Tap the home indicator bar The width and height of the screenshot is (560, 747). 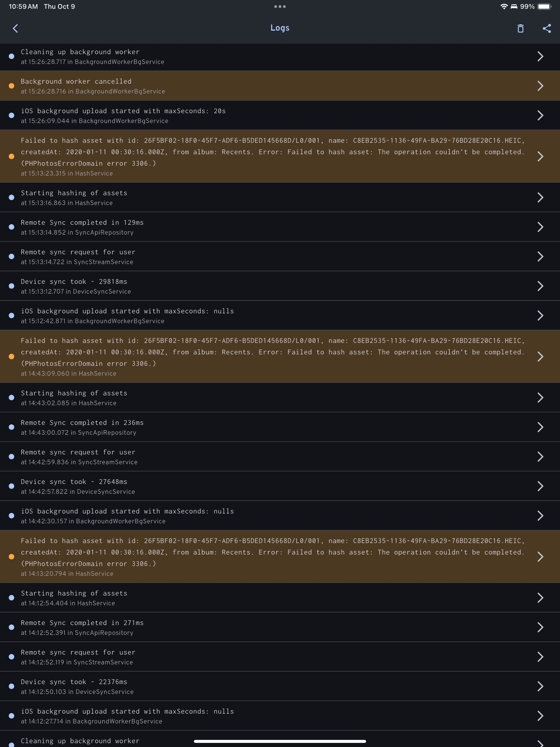(280, 742)
